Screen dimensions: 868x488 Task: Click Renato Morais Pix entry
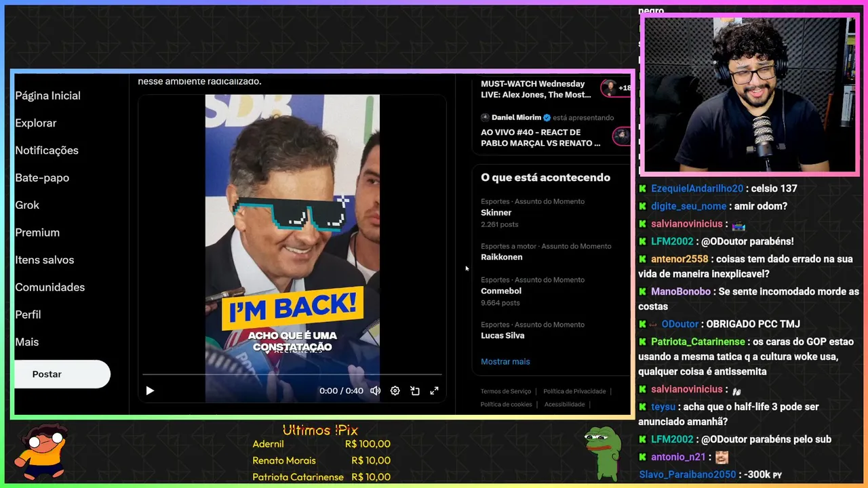pos(321,461)
